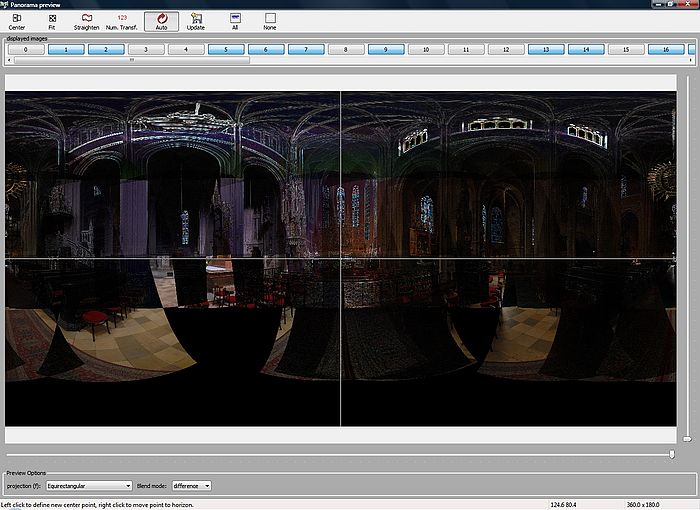Hide image 13 from the preview
Viewport: 700px width, 510px height.
(x=546, y=48)
